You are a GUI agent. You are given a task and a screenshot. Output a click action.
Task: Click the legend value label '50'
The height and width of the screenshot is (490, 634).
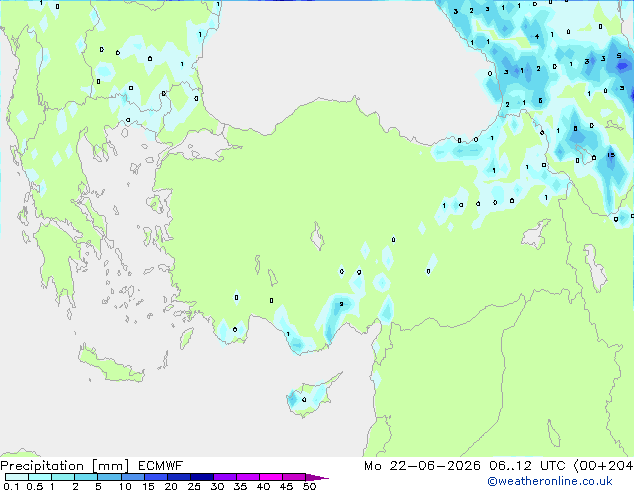(x=309, y=486)
